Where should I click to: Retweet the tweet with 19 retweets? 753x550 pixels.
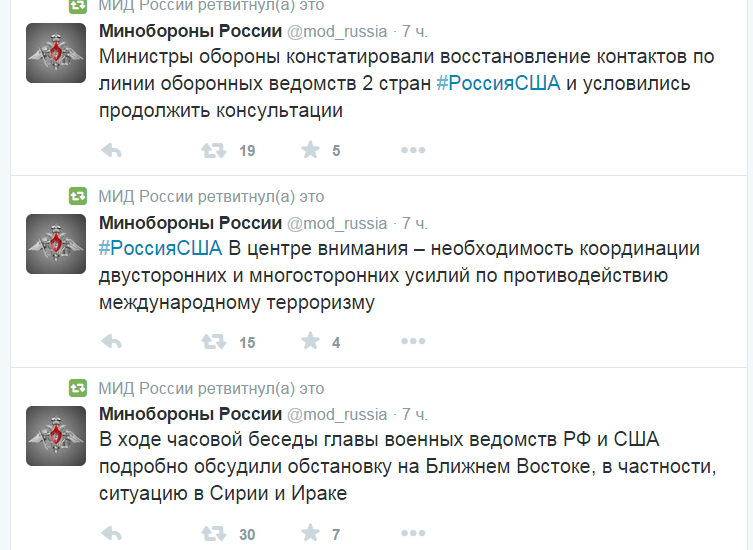pyautogui.click(x=213, y=151)
